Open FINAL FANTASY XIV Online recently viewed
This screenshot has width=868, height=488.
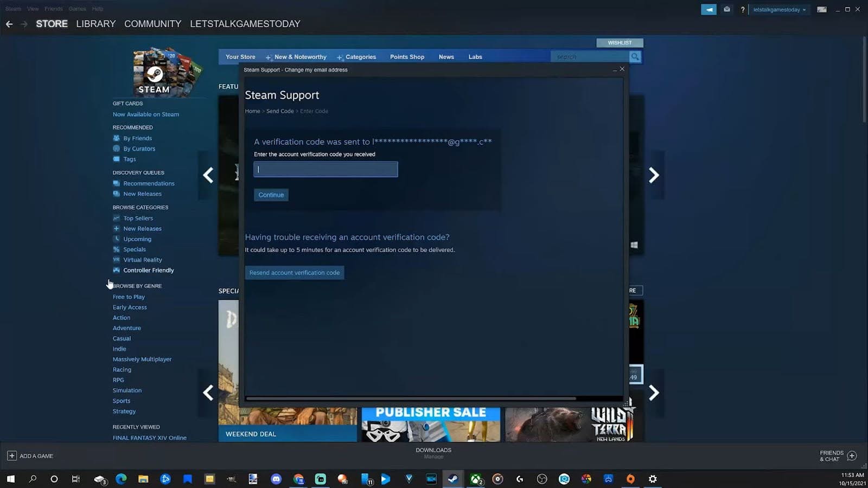tap(150, 438)
